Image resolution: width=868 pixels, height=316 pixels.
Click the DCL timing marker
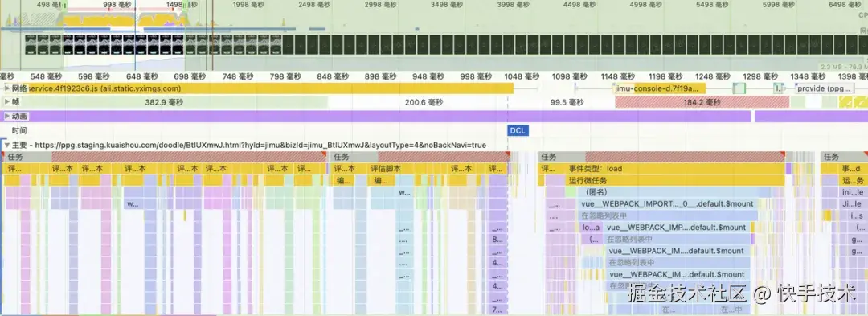(518, 130)
